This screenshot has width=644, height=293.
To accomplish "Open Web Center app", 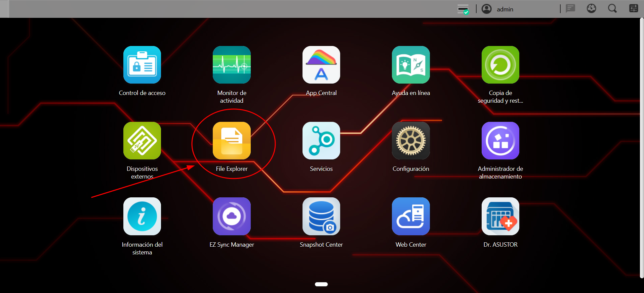I will [x=411, y=216].
